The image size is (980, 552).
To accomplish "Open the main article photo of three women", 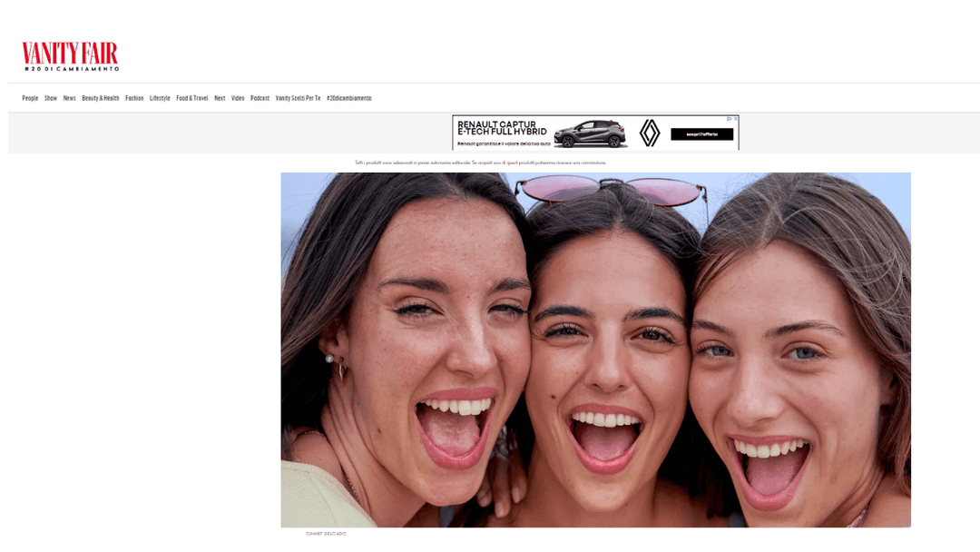I will coord(595,350).
